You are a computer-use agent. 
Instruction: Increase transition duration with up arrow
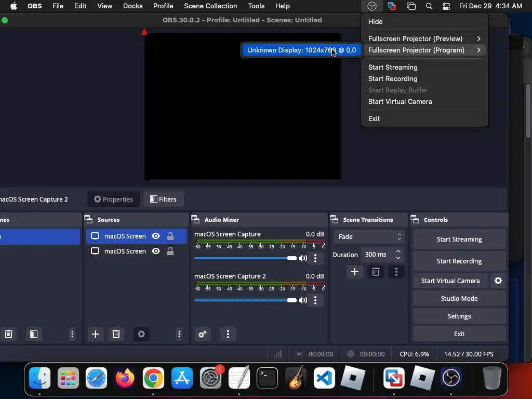point(398,251)
